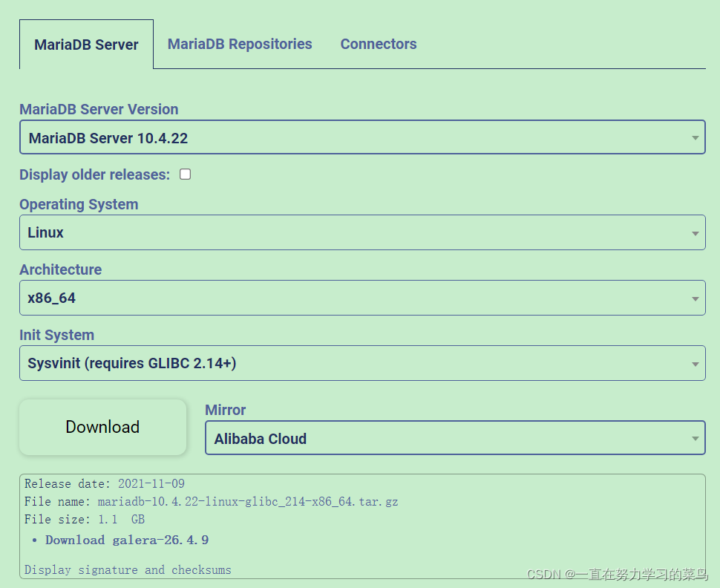Viewport: 720px width, 588px height.
Task: Click the Init System dropdown chevron
Action: pos(696,363)
